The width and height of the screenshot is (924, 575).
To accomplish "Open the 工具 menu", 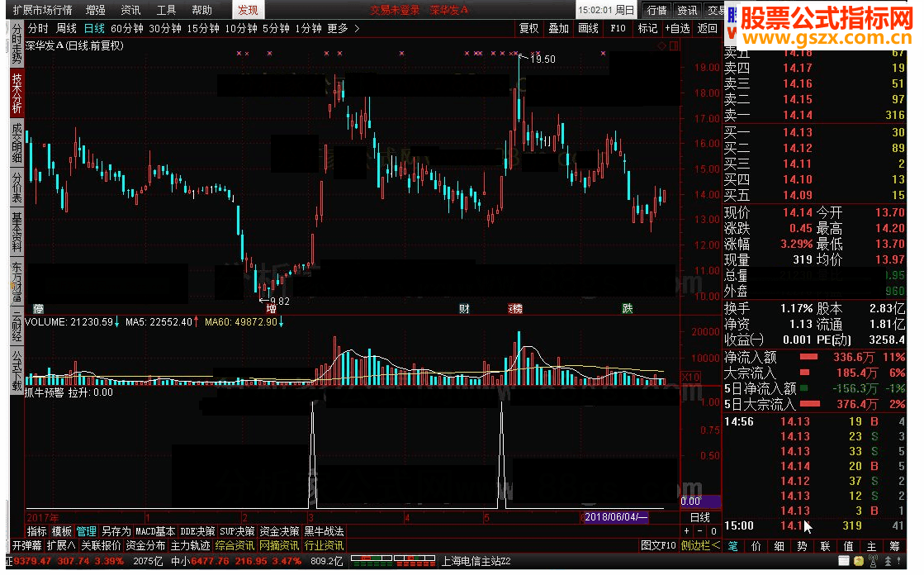I will [166, 10].
